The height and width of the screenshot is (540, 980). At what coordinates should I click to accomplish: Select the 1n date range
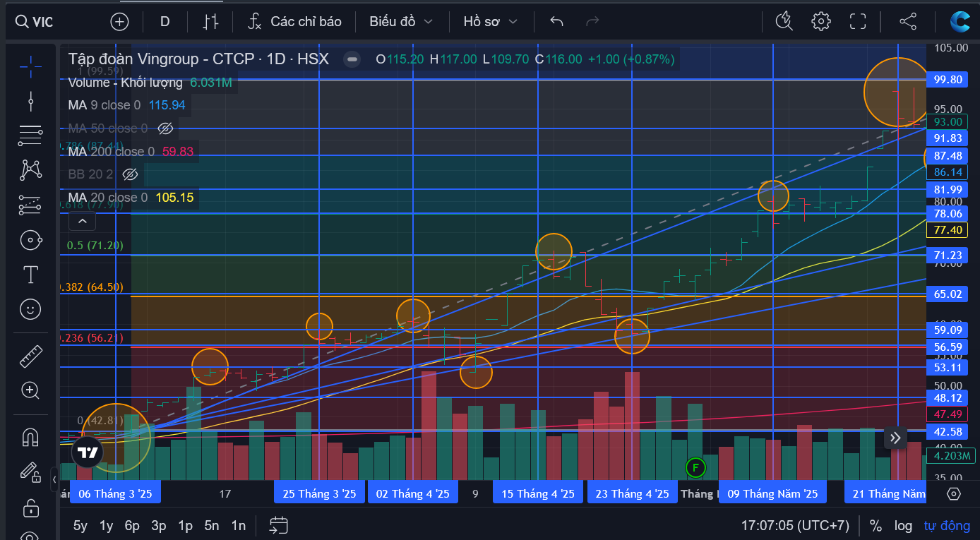click(239, 525)
